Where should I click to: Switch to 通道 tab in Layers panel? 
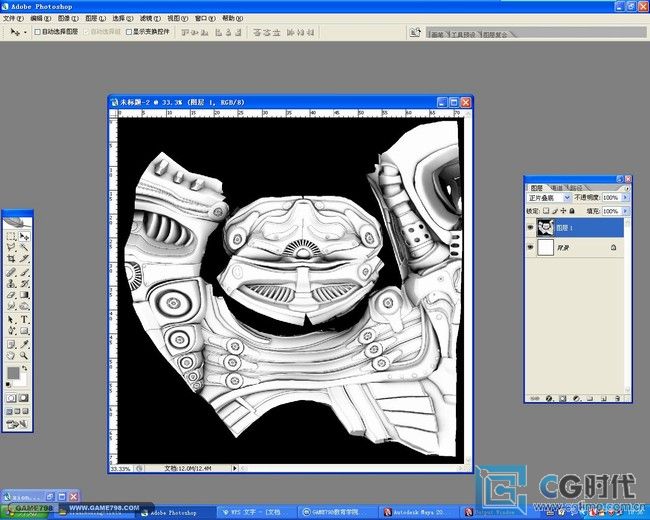pos(558,188)
